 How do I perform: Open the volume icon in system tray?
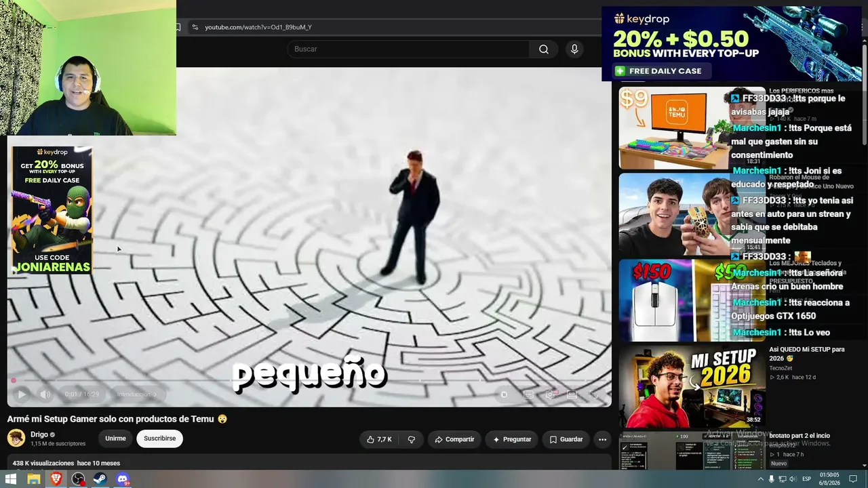[793, 479]
